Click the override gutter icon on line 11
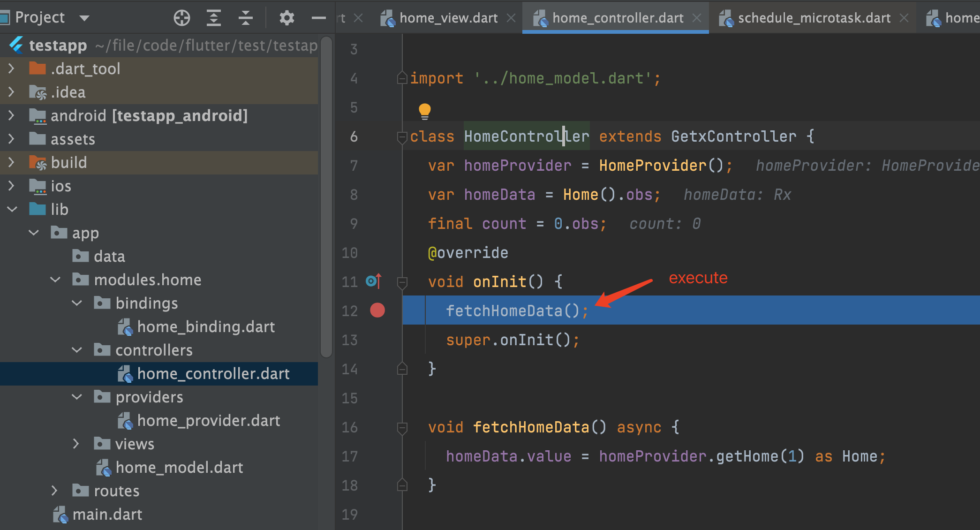Image resolution: width=980 pixels, height=530 pixels. click(374, 281)
